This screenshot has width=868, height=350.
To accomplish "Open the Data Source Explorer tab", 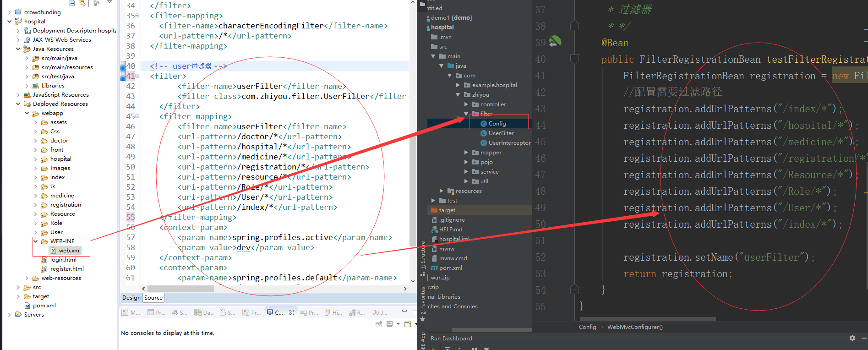I will point(204,312).
